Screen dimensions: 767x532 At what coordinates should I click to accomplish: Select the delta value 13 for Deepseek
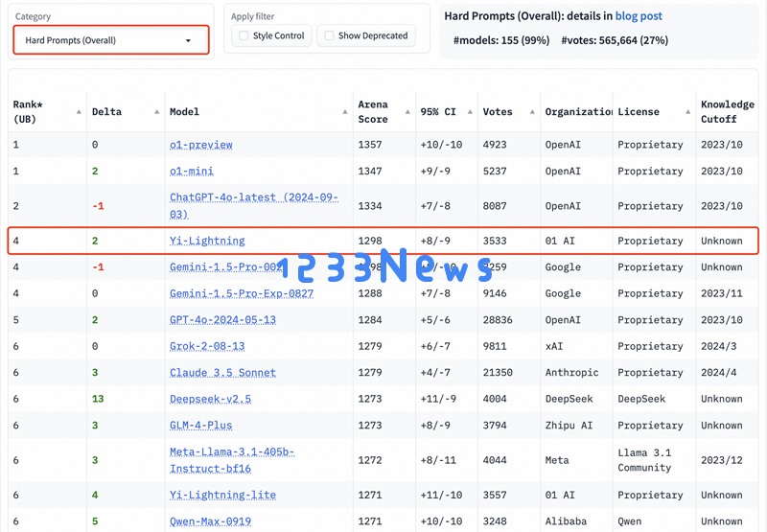click(x=98, y=399)
